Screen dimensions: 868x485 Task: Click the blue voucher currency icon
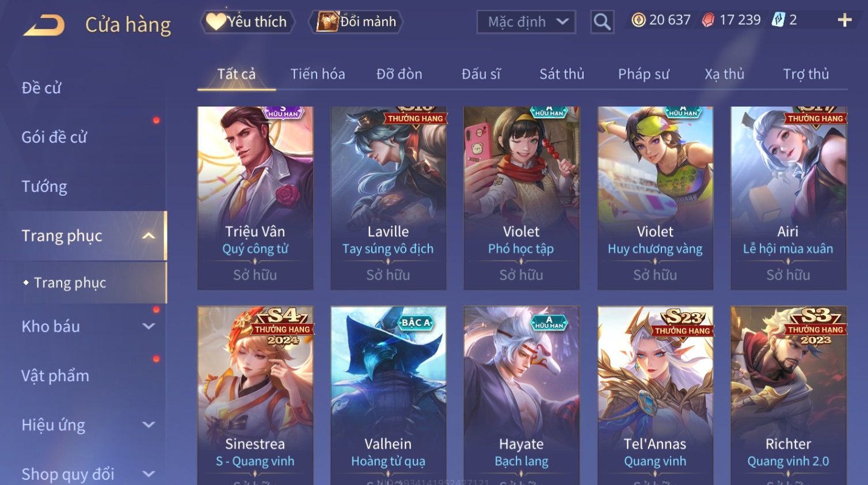(x=778, y=20)
